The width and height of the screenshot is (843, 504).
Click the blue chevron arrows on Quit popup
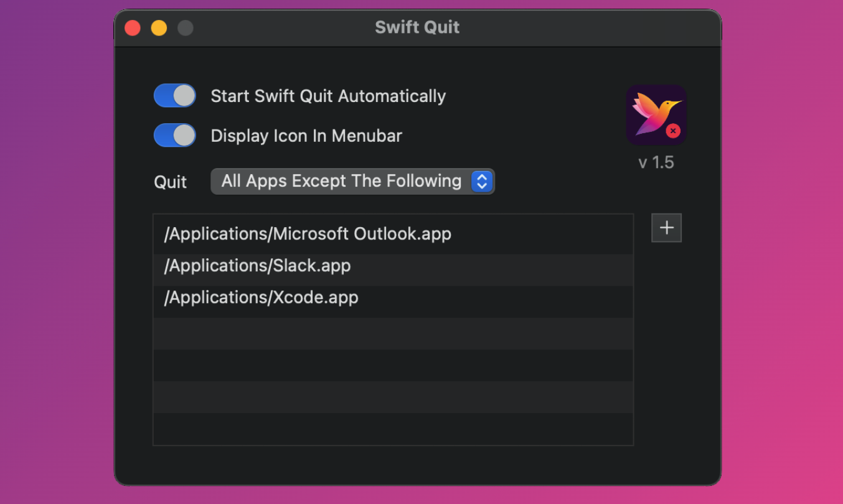click(x=482, y=182)
